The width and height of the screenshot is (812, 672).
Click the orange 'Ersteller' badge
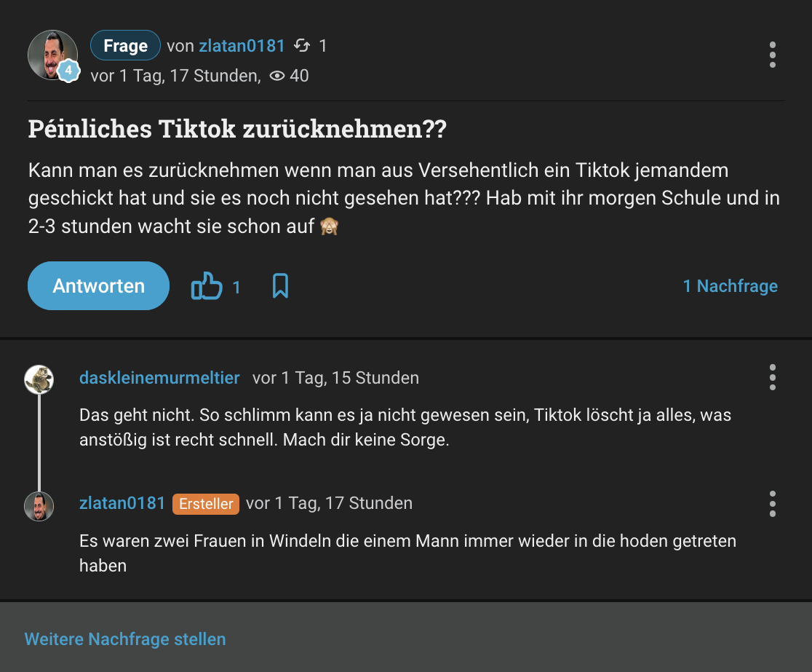(206, 504)
